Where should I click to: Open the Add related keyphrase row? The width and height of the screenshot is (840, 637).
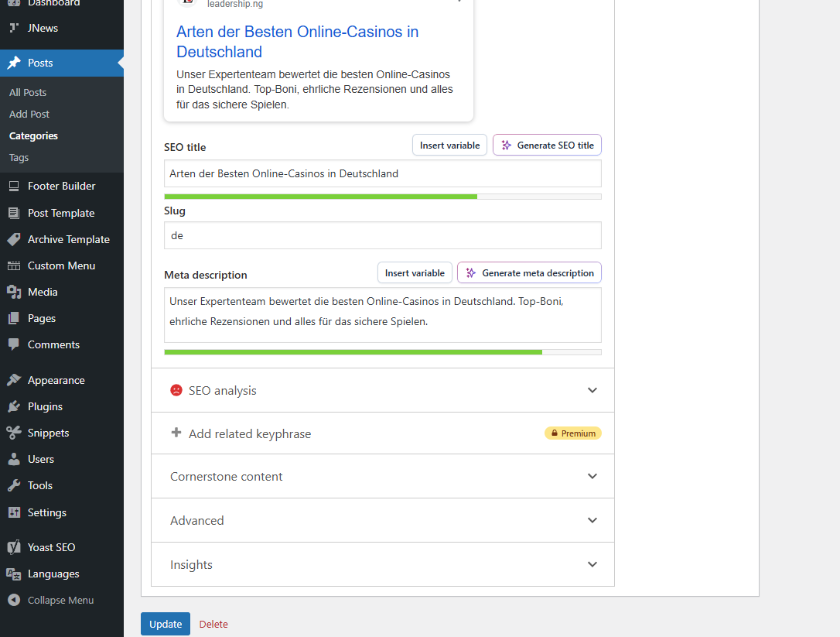click(x=383, y=433)
